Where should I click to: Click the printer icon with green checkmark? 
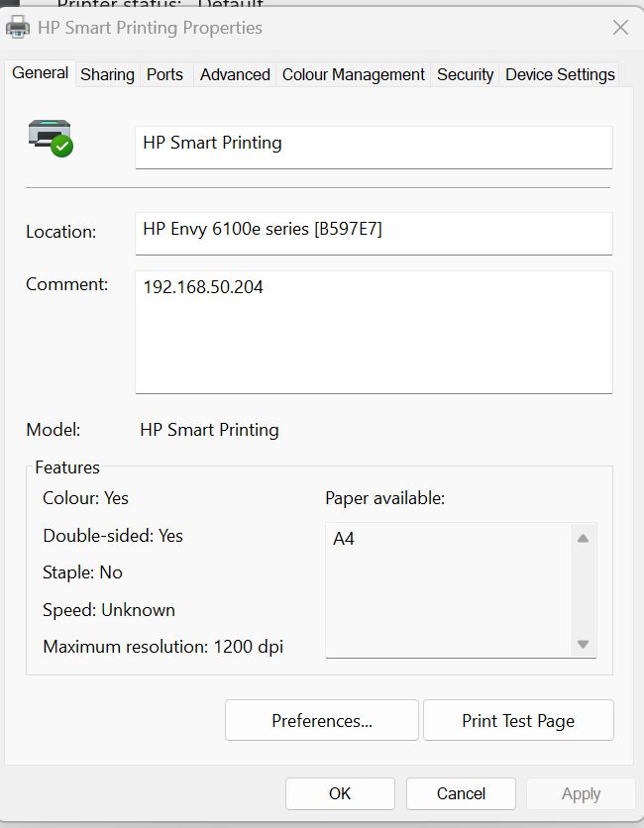(51, 138)
